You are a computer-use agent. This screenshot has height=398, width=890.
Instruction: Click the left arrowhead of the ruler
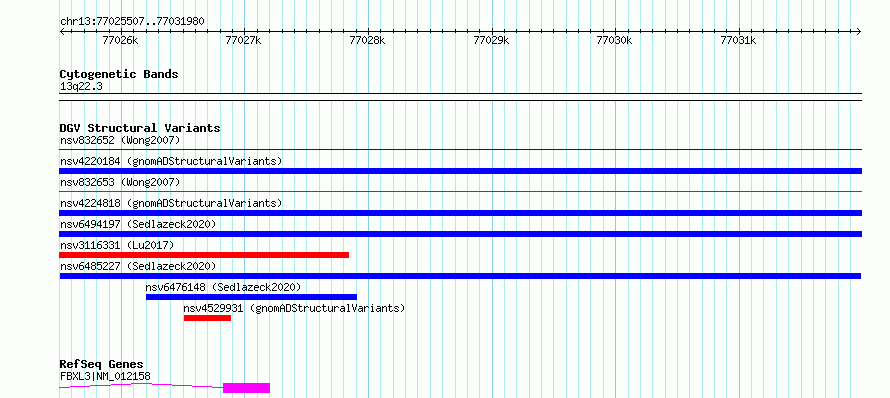pyautogui.click(x=62, y=31)
